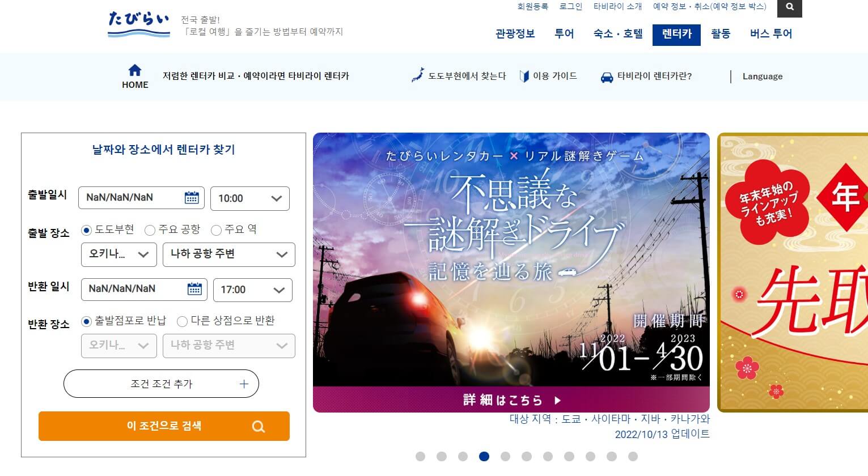Switch to the 관광정보 menu item
This screenshot has width=868, height=476.
515,34
